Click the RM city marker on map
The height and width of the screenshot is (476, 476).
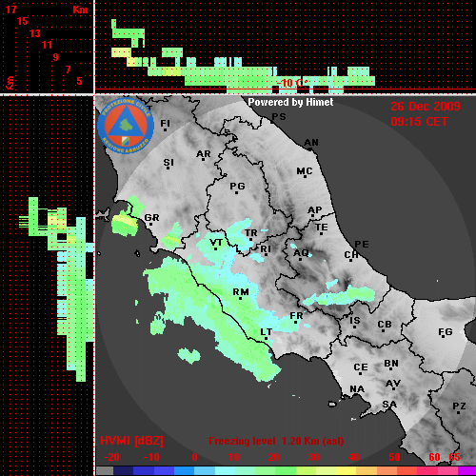[x=240, y=298]
